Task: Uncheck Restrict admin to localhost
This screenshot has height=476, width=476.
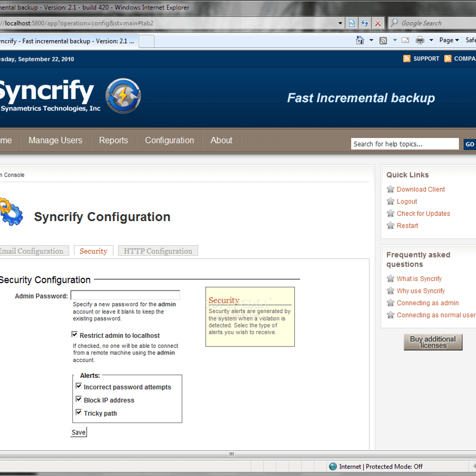Action: (75, 334)
